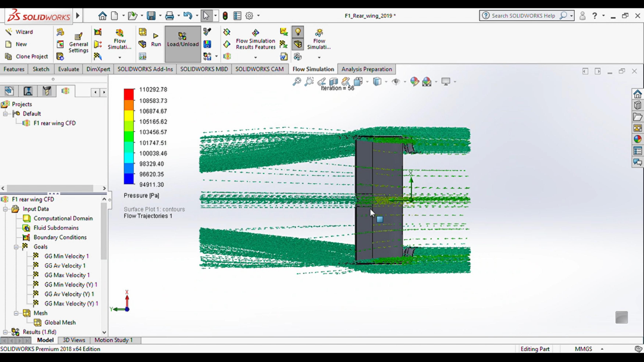
Task: Open the Motion Study 1 tab
Action: click(x=113, y=340)
